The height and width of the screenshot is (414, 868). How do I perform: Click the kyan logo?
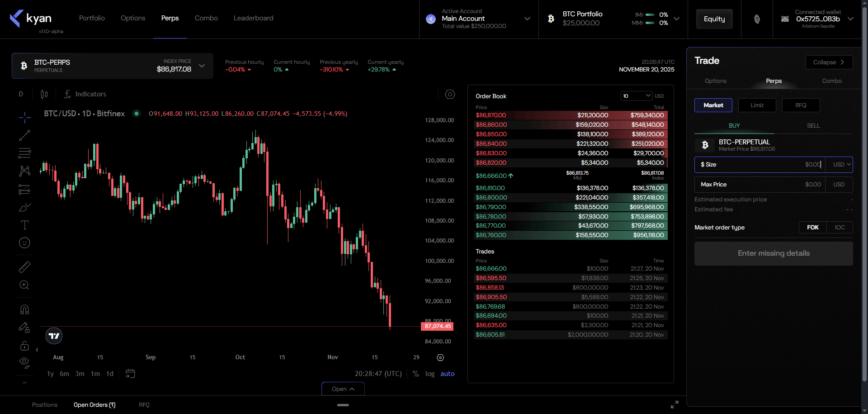click(31, 19)
